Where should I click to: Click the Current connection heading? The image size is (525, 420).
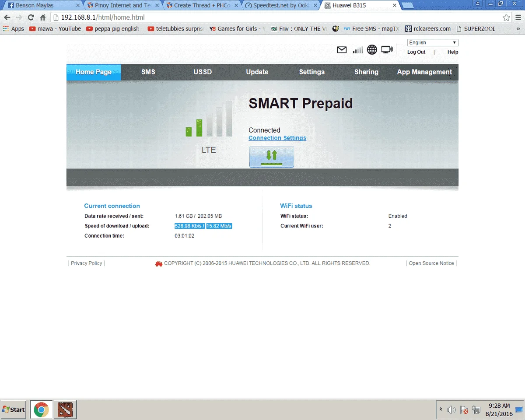point(112,206)
